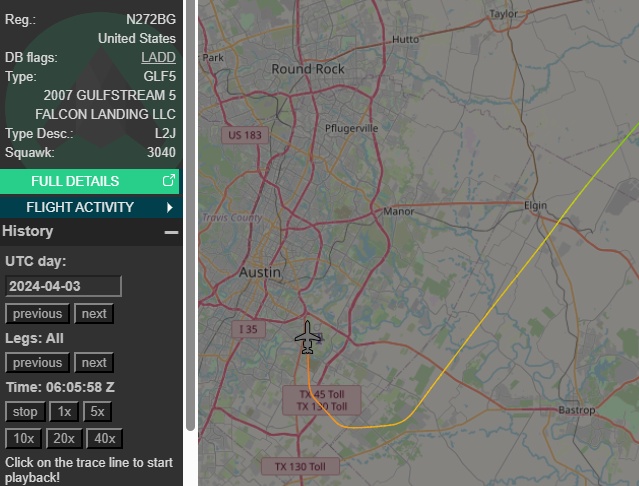Go to previous UTC day
The image size is (639, 486).
click(37, 314)
